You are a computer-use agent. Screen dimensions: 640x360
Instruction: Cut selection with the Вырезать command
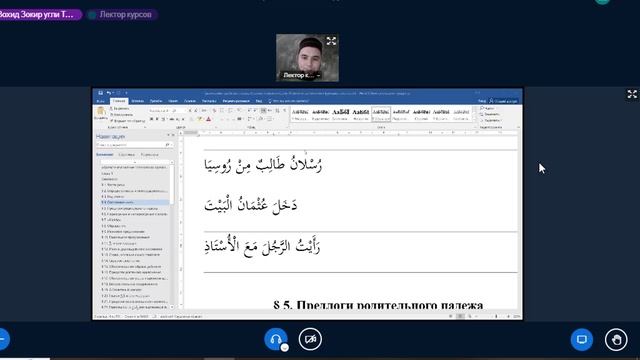[119, 109]
